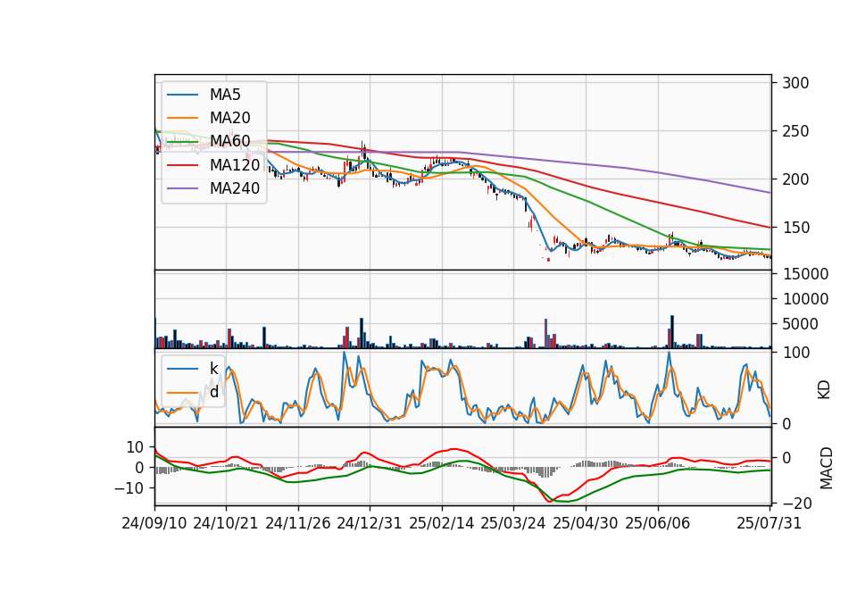Viewport: 857px width, 616px height.
Task: Click the MA5 legend label
Action: pos(225,95)
